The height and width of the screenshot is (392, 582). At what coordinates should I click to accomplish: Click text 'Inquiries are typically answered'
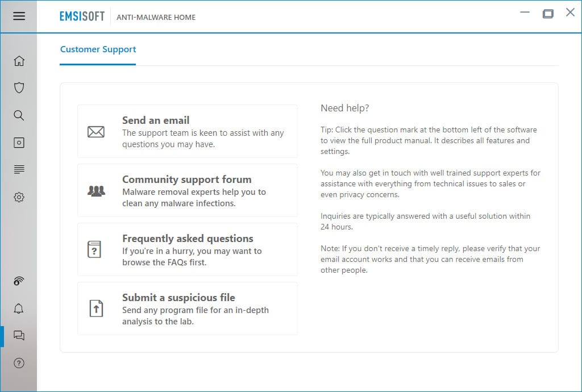(x=425, y=222)
